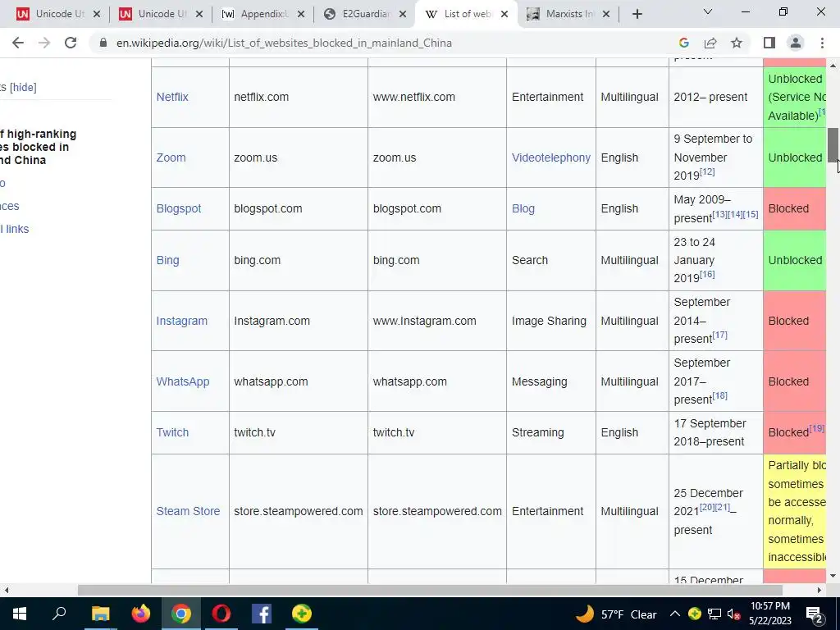Image resolution: width=840 pixels, height=630 pixels.
Task: Open the Zoom article link
Action: pos(171,157)
